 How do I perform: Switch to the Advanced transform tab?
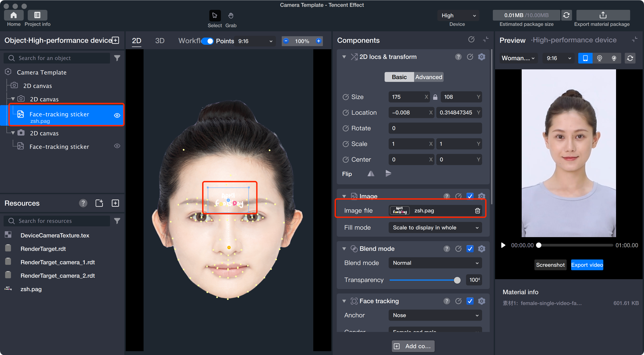[428, 77]
